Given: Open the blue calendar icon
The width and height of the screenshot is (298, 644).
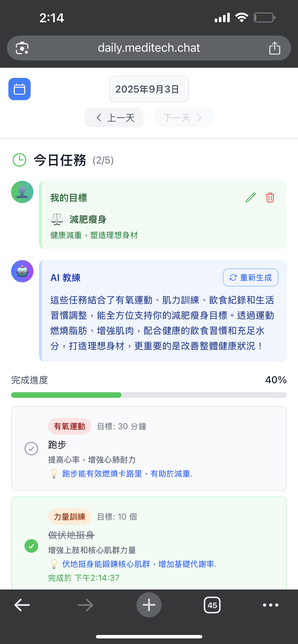Looking at the screenshot, I should [19, 89].
